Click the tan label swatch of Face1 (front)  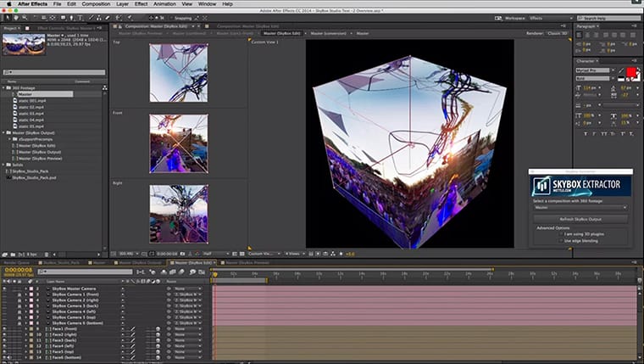31,329
